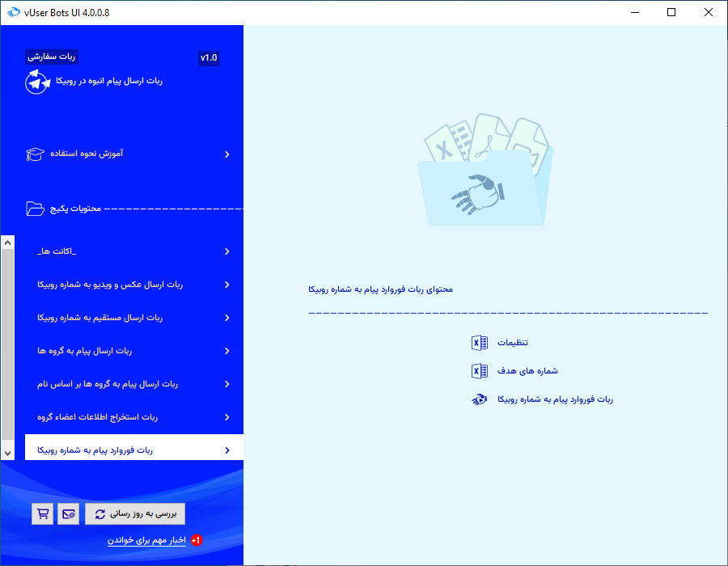Select _اکانت ها_ in package list
Viewport: 728px width, 566px height.
coord(134,251)
